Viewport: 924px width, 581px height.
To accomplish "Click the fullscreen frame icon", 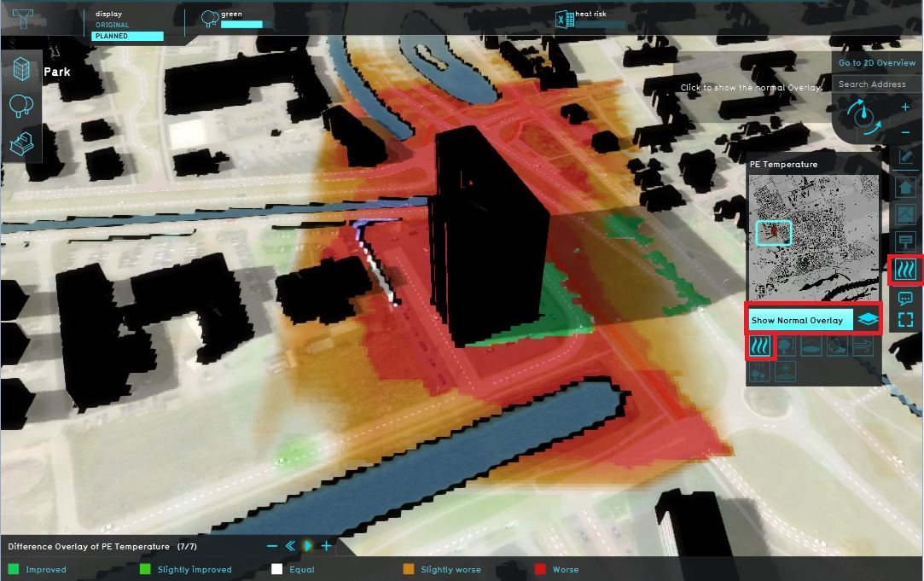I will click(905, 320).
